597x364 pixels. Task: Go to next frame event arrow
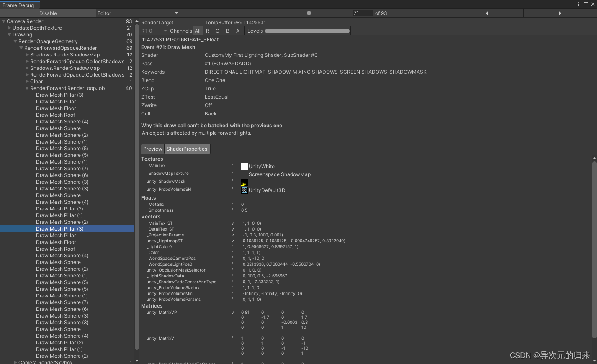click(560, 13)
